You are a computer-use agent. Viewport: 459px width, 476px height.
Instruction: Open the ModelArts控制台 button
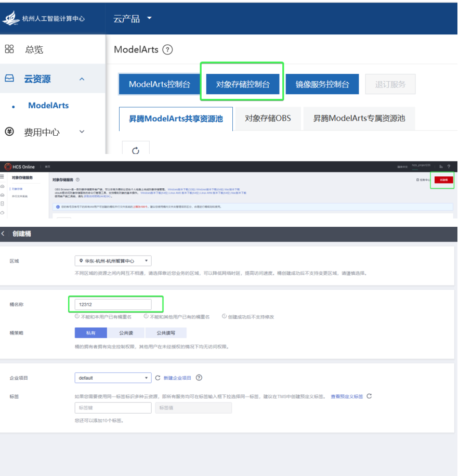click(x=159, y=84)
